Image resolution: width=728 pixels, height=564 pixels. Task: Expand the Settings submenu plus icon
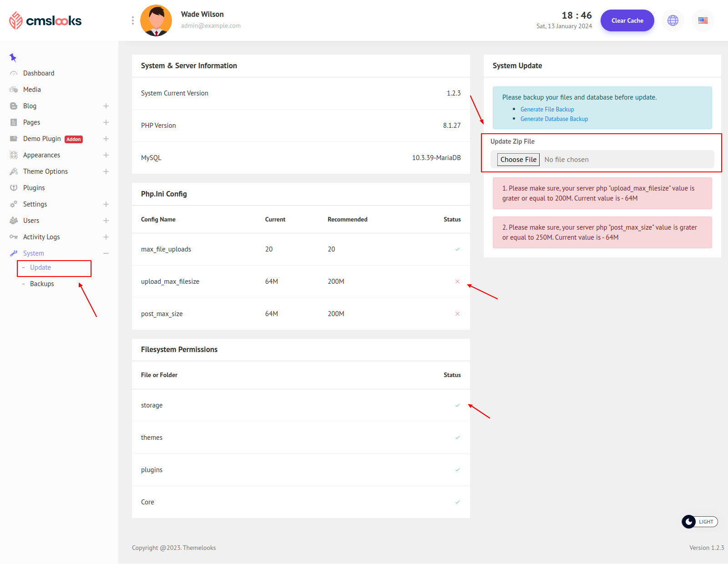click(x=106, y=204)
